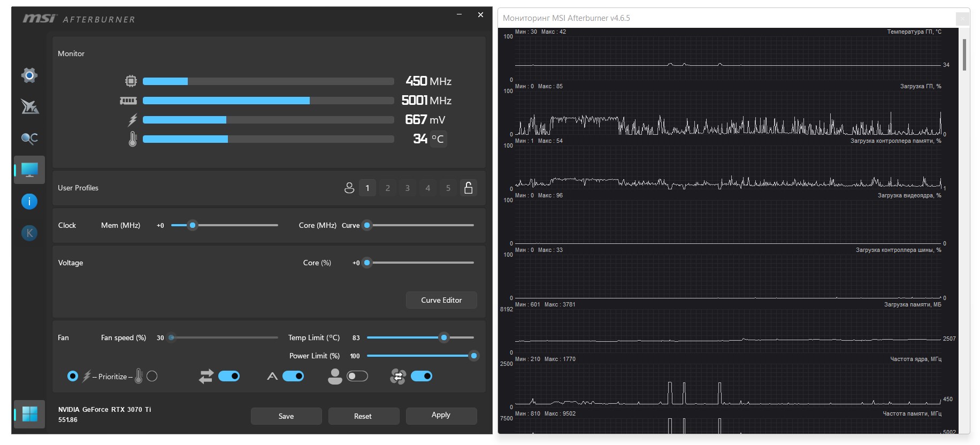Click the GPU temperature graph in monitoring
This screenshot has width=980, height=445.
coord(728,58)
